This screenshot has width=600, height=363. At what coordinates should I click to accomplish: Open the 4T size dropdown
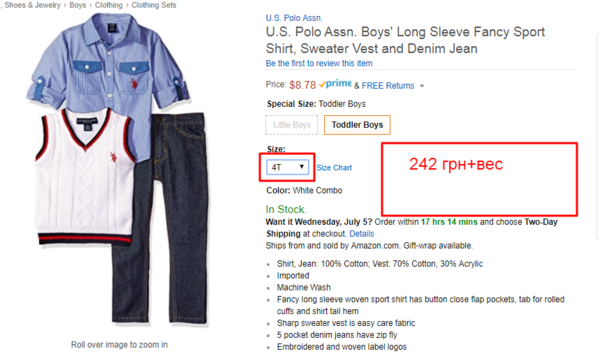tap(287, 167)
